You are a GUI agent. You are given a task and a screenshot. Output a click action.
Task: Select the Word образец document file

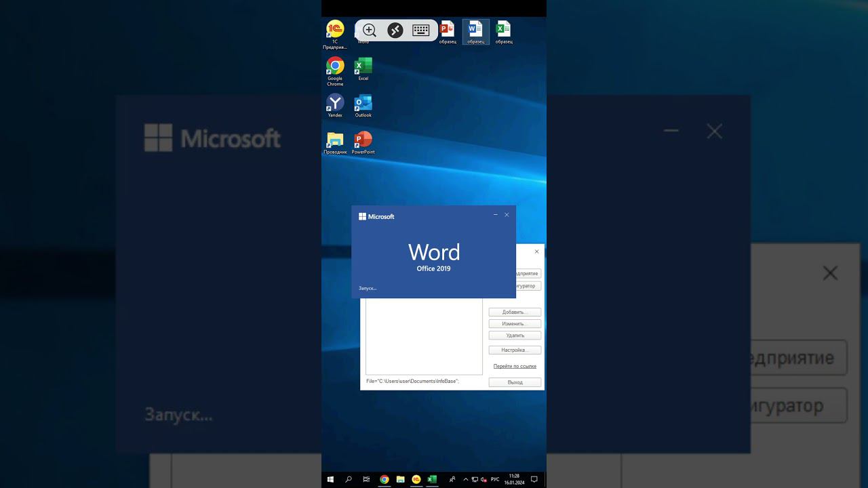click(x=475, y=33)
